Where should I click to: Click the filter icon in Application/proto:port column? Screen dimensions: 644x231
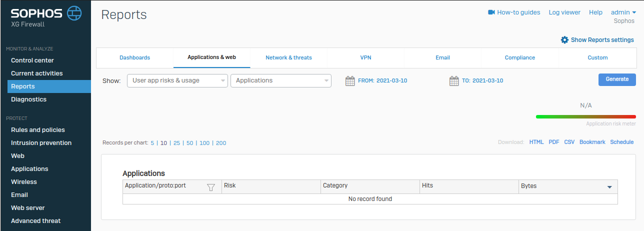(211, 187)
